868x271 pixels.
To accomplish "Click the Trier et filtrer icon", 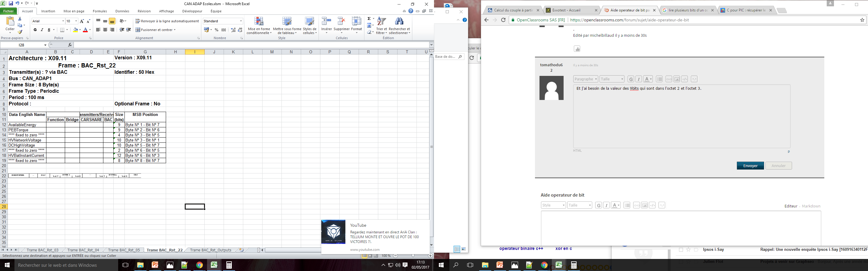I will click(x=382, y=22).
